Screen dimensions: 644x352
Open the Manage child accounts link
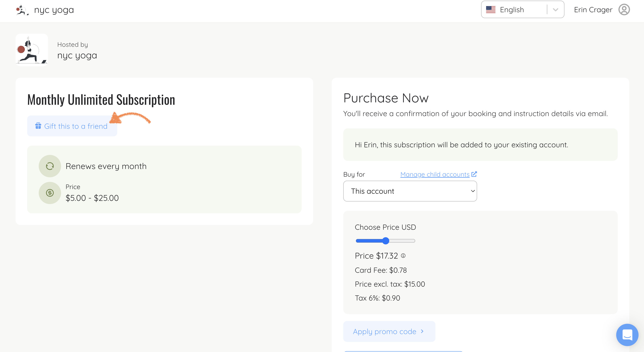click(435, 174)
